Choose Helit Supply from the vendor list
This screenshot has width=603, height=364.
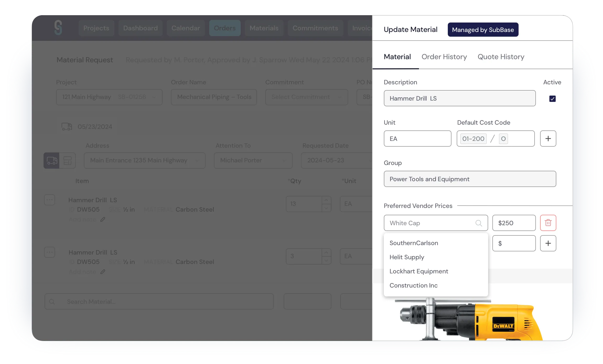pos(436,257)
